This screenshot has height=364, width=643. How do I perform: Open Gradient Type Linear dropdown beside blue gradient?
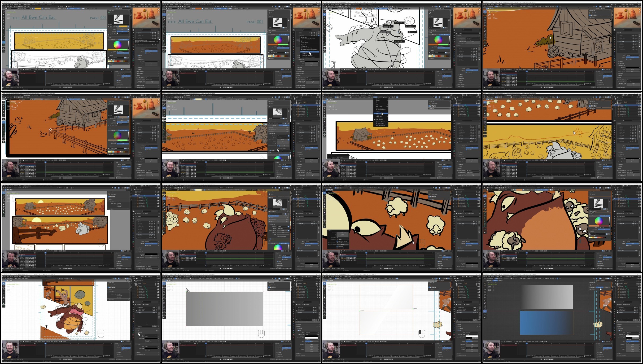point(632,334)
